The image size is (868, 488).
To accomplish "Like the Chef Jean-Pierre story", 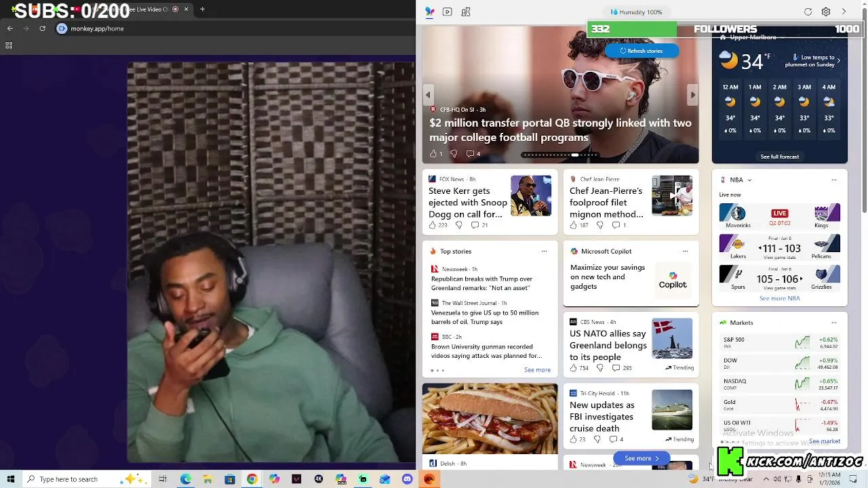I will tap(574, 225).
